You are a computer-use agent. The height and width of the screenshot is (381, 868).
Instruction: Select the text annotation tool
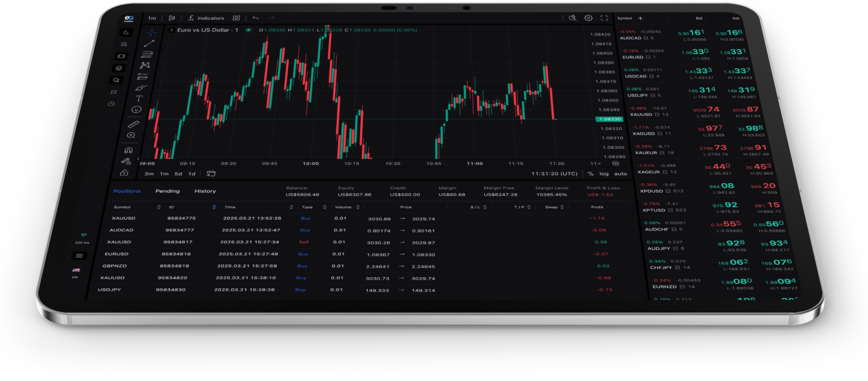pyautogui.click(x=139, y=98)
